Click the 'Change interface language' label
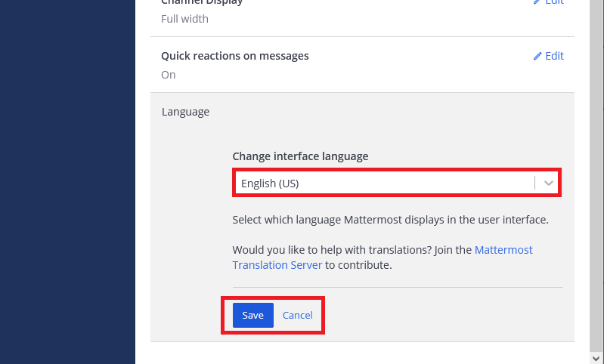This screenshot has height=364, width=604. tap(300, 156)
